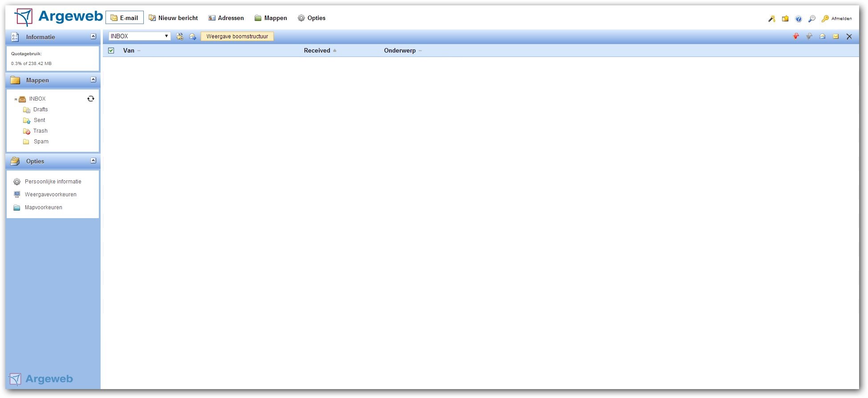868x398 pixels.
Task: Collapse the INBOX tree node
Action: click(x=16, y=99)
